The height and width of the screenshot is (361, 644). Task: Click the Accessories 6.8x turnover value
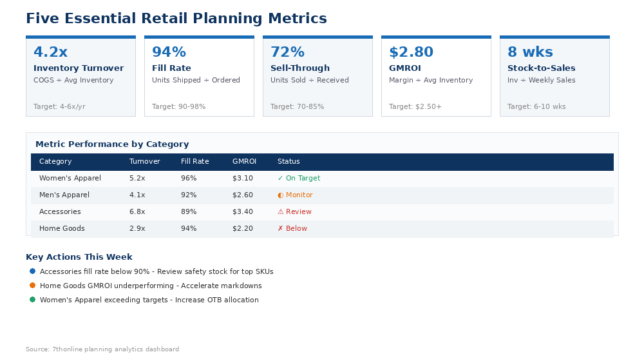click(137, 212)
